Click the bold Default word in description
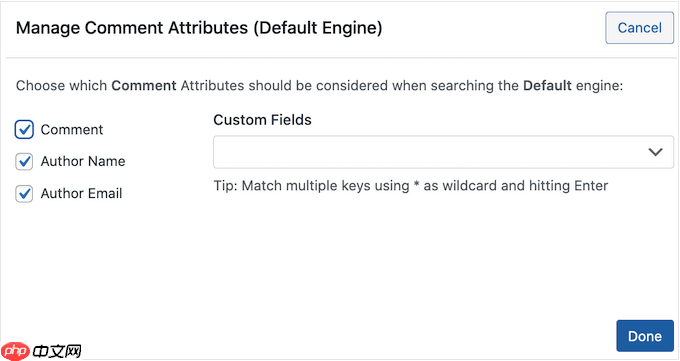 point(547,85)
